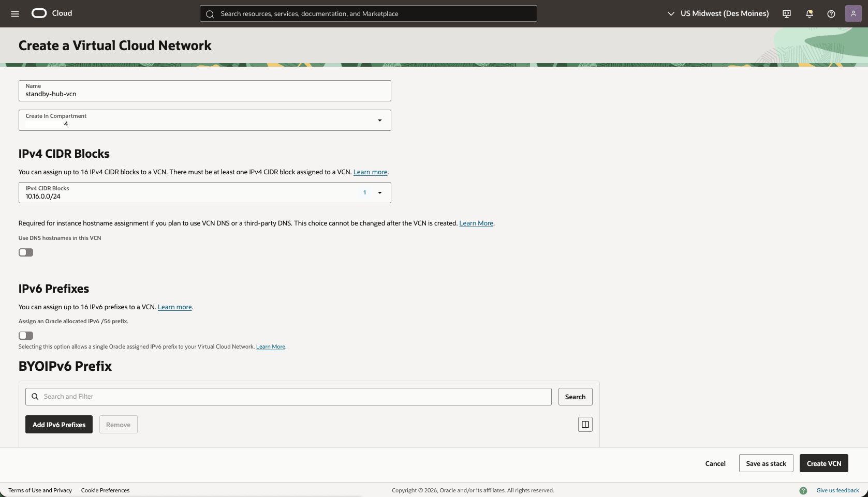868x497 pixels.
Task: Open the IPv6 prefixes Learn more link
Action: tap(174, 307)
